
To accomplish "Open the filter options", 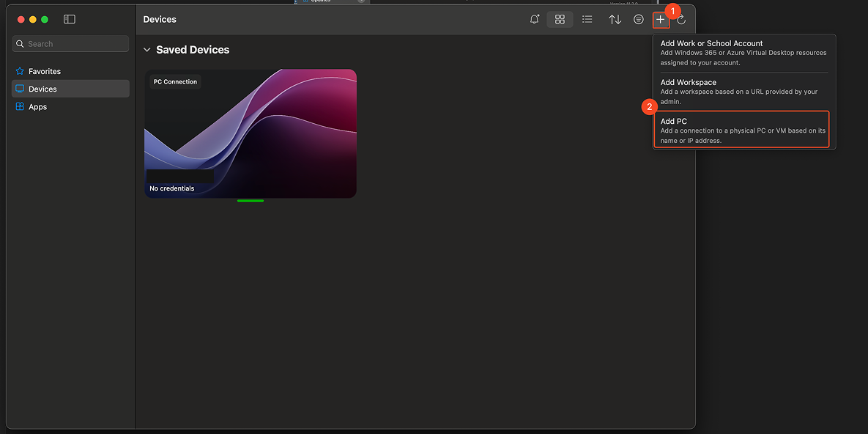I will [x=638, y=19].
